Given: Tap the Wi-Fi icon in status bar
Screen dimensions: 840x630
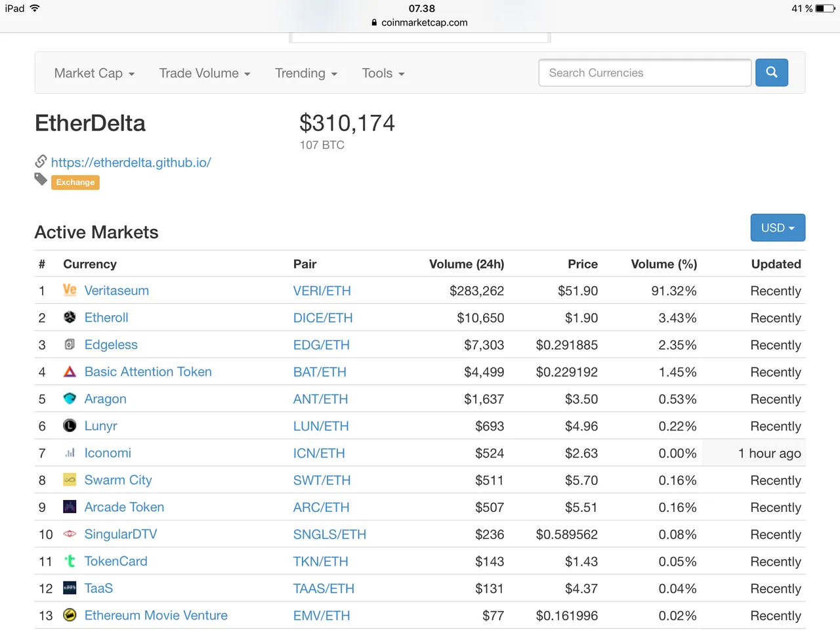Looking at the screenshot, I should coord(35,8).
